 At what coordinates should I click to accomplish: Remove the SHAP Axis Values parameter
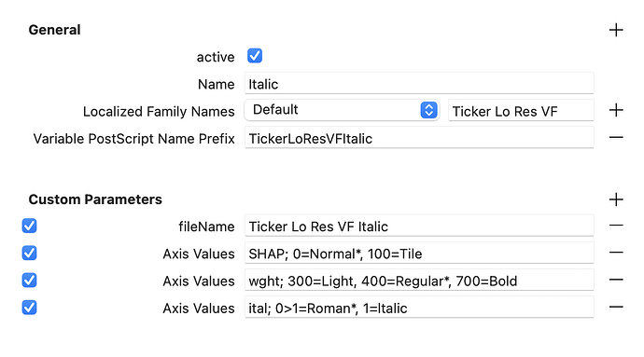(616, 253)
